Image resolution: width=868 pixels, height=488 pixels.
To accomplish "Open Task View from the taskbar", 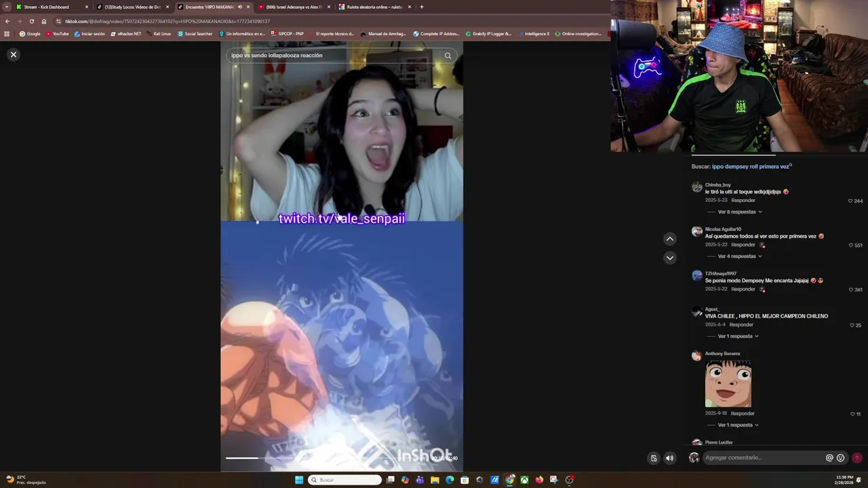I will pos(391,480).
